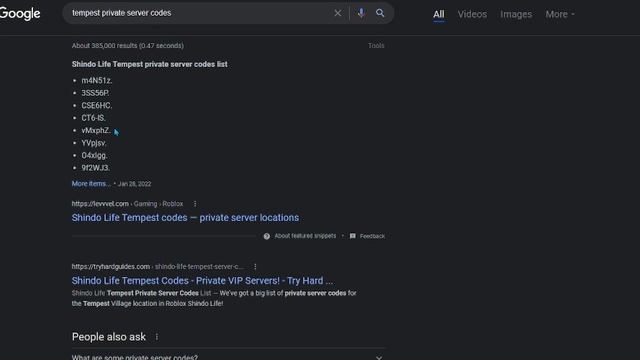Screen dimensions: 640x360
Task: Select the code 3SS56P
Action: click(x=95, y=93)
